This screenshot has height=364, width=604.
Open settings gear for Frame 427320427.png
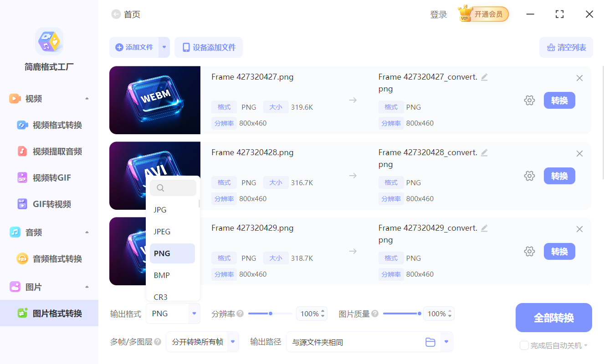[529, 101]
